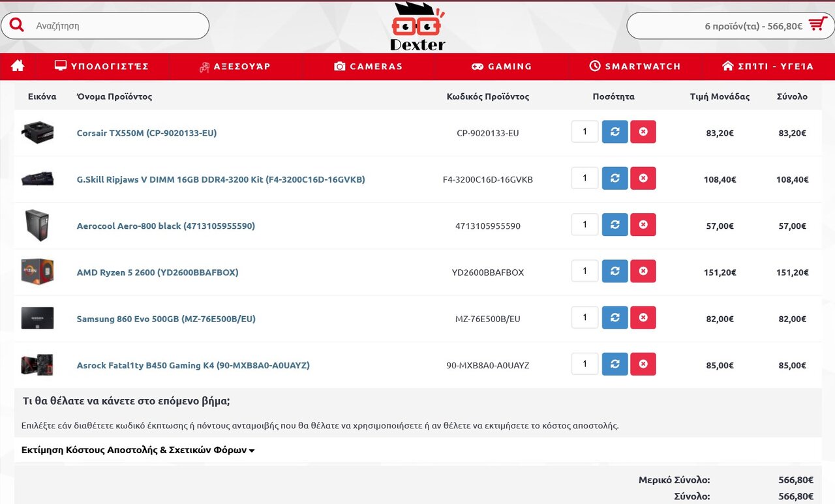Screen dimensions: 835x504
Task: Click the Σύνολο column header
Action: [792, 96]
